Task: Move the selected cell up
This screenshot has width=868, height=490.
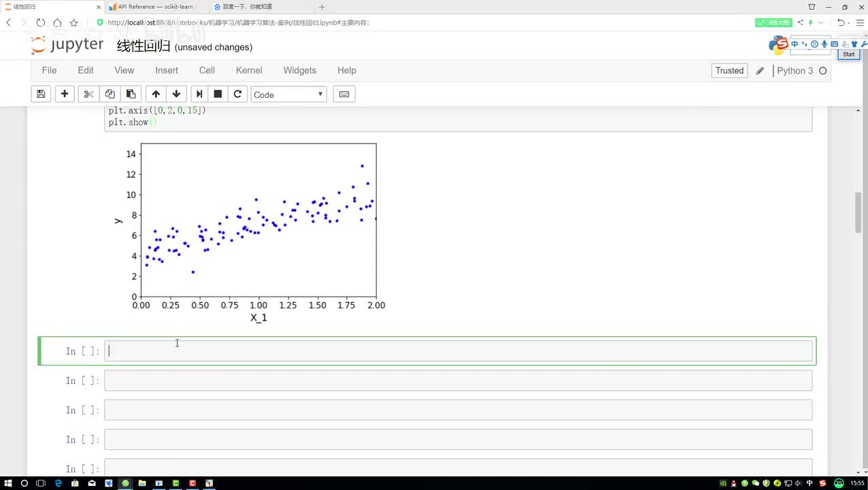Action: coord(156,94)
